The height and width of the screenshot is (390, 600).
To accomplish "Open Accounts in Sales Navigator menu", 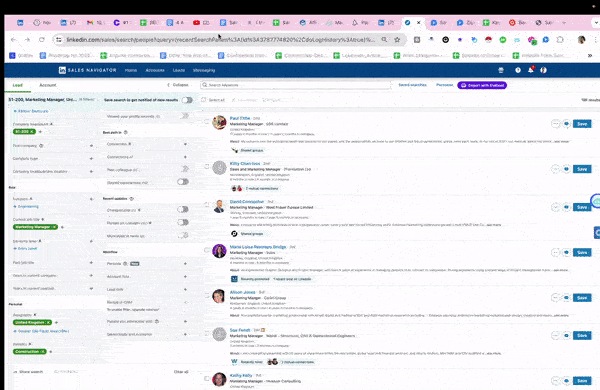I will tap(155, 70).
